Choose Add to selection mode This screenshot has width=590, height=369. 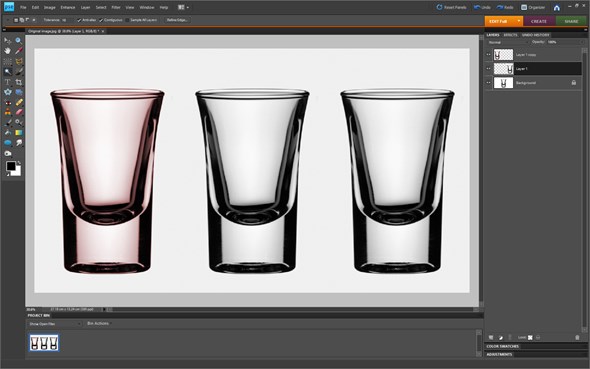pos(21,20)
